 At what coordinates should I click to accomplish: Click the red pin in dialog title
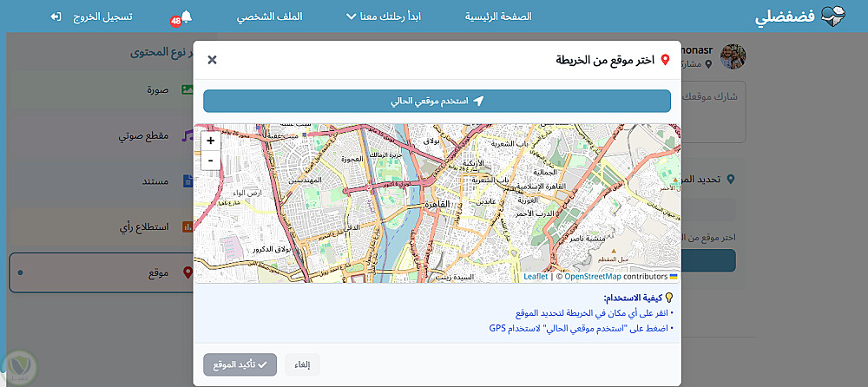(x=666, y=60)
